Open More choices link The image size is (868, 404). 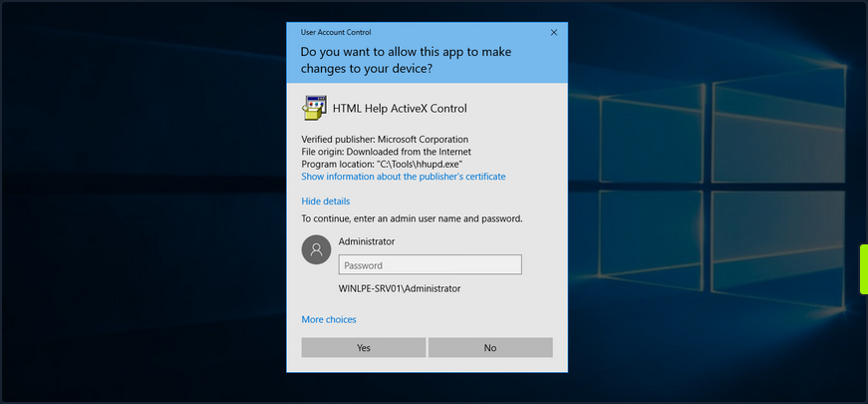[x=329, y=320]
